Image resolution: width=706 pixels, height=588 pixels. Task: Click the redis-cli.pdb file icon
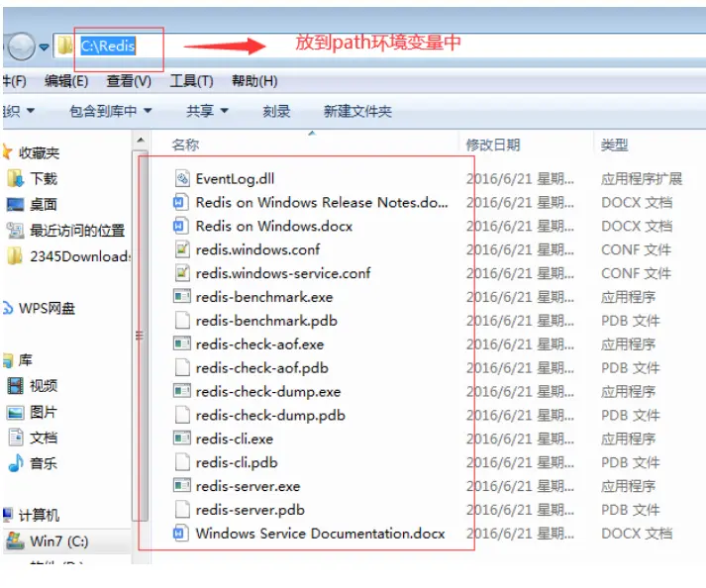[182, 462]
